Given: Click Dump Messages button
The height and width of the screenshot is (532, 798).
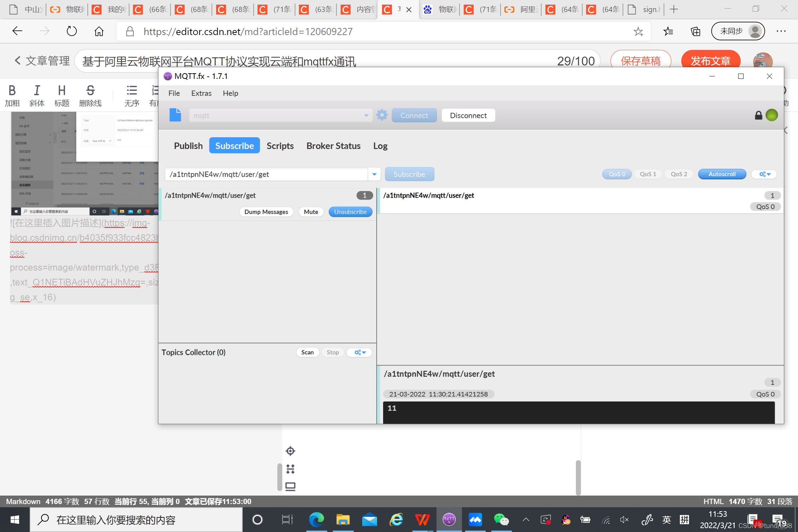Looking at the screenshot, I should [266, 212].
